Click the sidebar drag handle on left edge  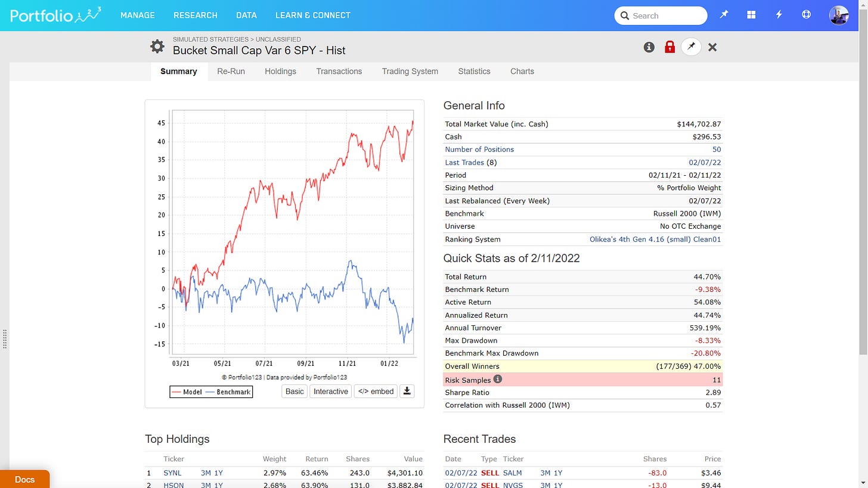tap(5, 338)
